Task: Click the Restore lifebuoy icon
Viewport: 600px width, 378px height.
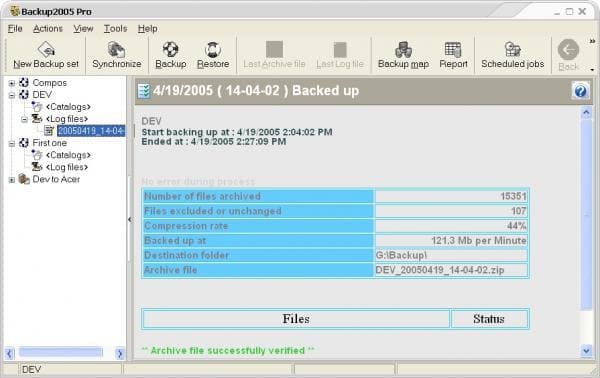Action: [213, 49]
